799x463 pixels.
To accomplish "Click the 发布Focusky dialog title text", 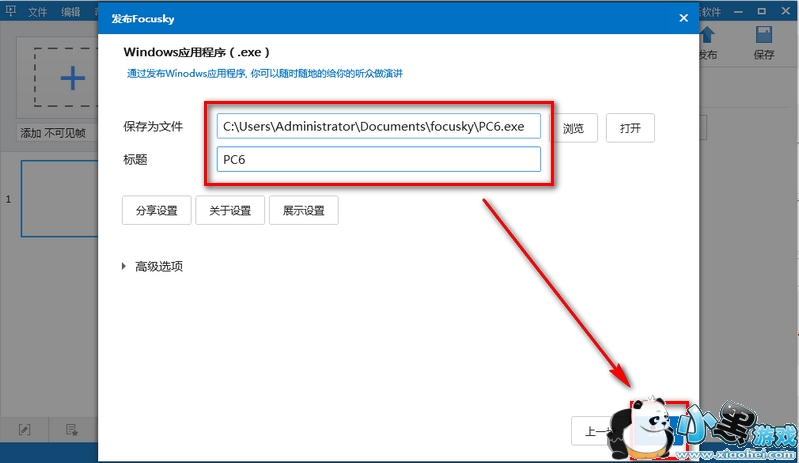I will click(143, 19).
